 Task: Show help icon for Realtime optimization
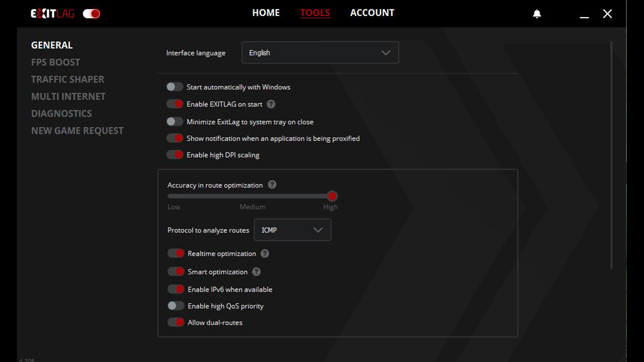pyautogui.click(x=264, y=253)
